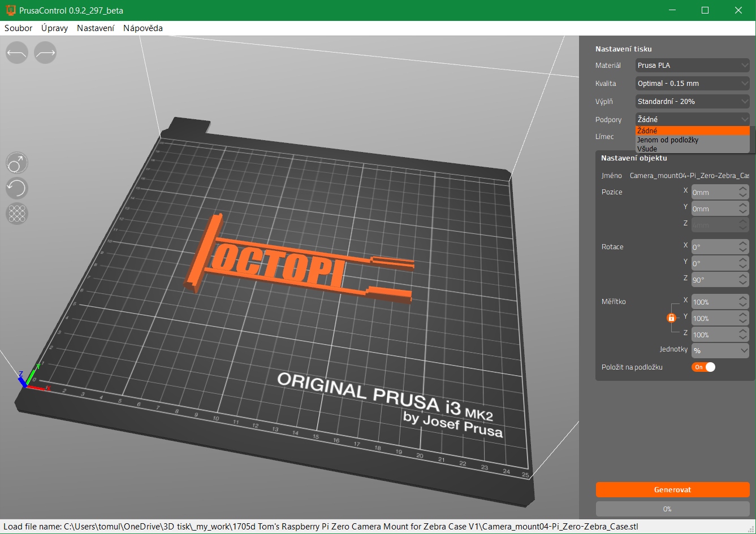
Task: Select the rotate tool icon
Action: point(17,188)
